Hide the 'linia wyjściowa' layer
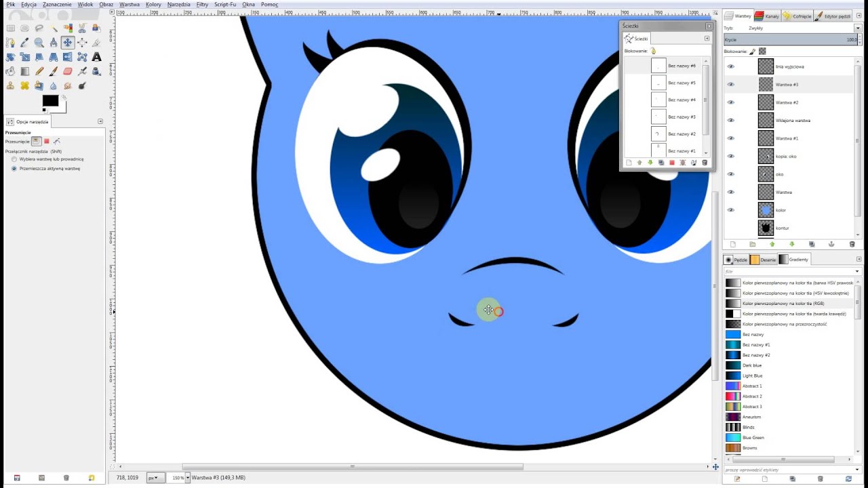Viewport: 868px width, 488px height. tap(731, 66)
